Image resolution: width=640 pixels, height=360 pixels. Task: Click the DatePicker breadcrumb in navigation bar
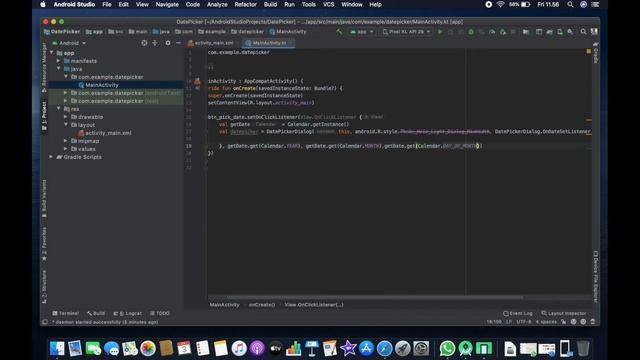tap(62, 31)
